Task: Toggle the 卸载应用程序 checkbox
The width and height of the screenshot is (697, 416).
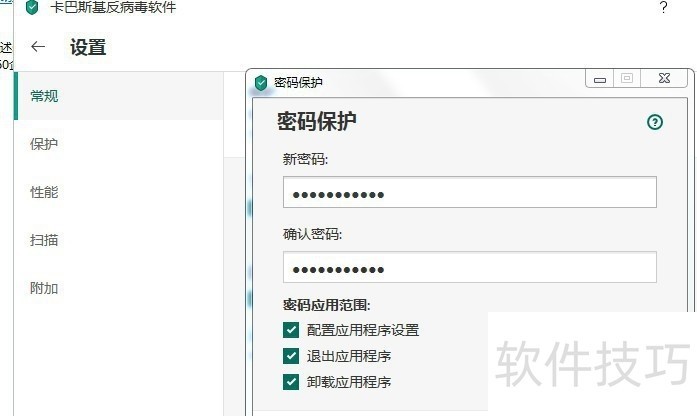Action: pos(291,382)
